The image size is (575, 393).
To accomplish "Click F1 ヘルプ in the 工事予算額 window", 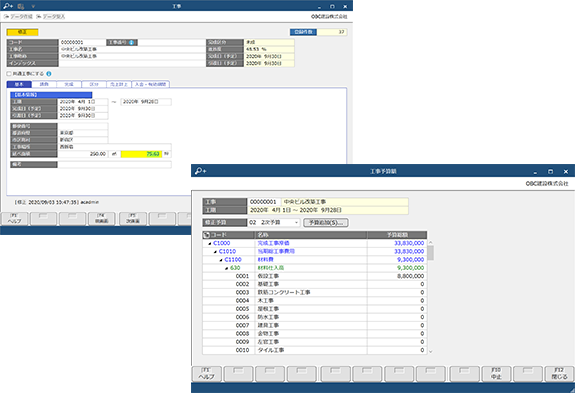I will pos(206,374).
